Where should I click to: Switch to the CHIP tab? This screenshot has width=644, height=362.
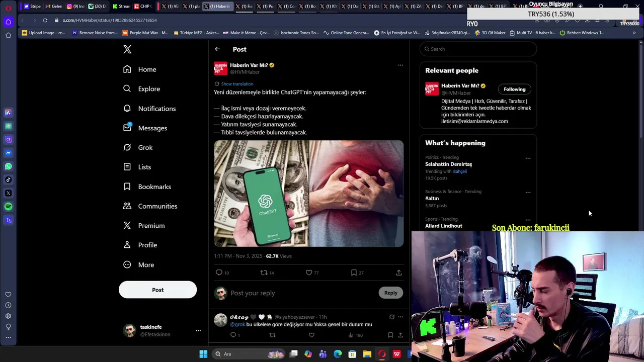(142, 6)
